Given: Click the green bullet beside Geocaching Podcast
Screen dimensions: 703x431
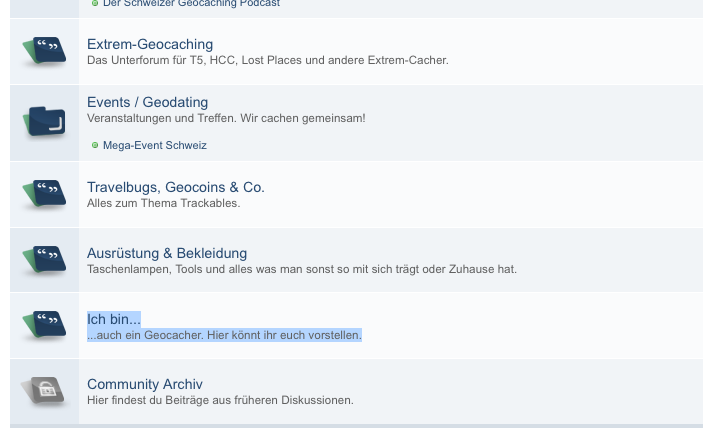Looking at the screenshot, I should (95, 3).
